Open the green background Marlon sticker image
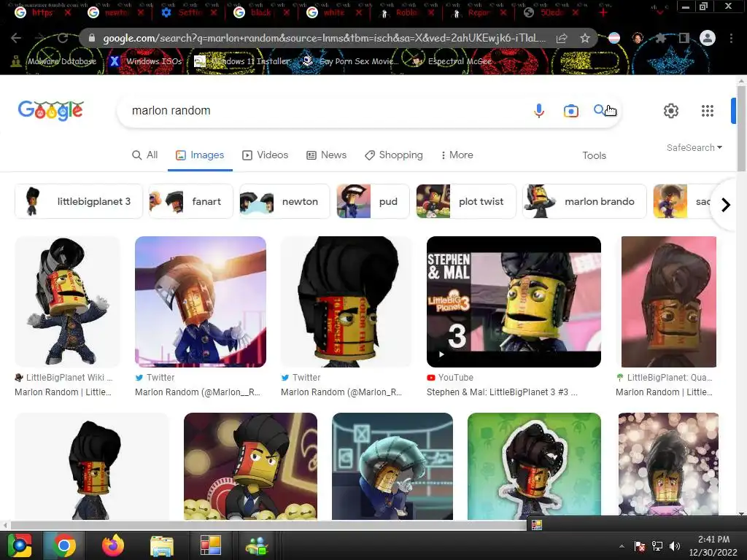 coord(534,466)
